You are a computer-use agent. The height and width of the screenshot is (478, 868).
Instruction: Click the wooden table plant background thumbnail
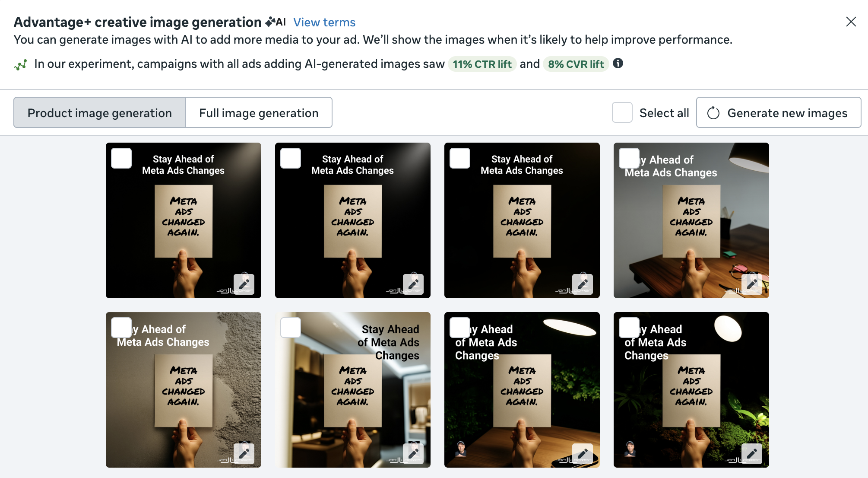tap(522, 390)
